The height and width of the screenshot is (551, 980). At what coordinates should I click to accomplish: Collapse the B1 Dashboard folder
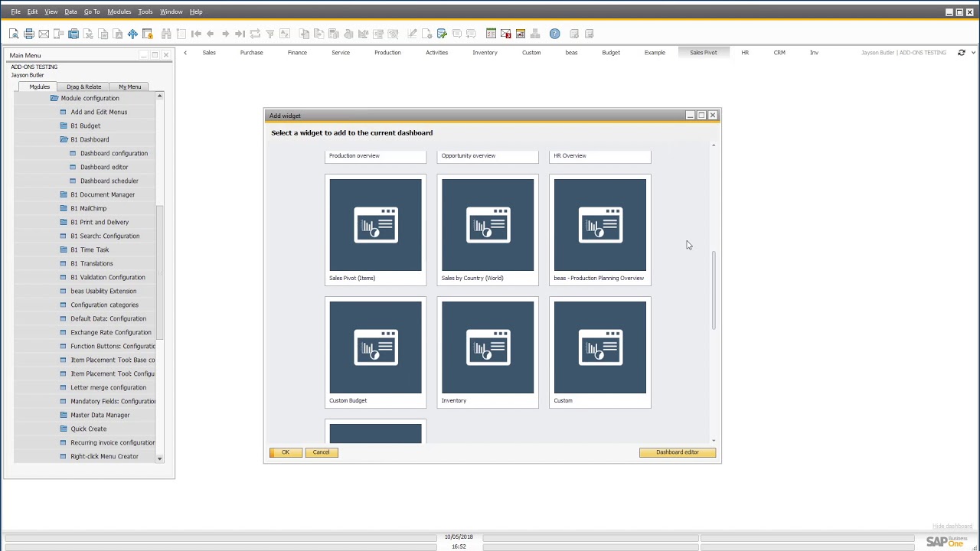pyautogui.click(x=64, y=139)
